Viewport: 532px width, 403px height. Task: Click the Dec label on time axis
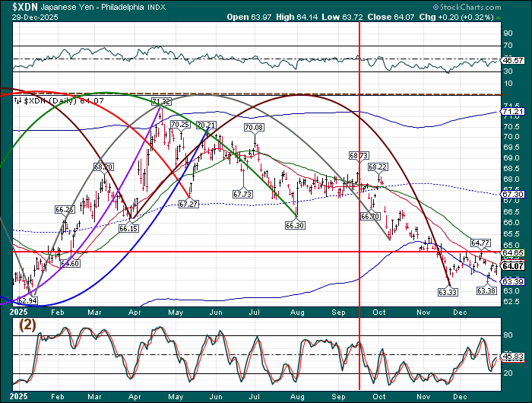tap(460, 312)
